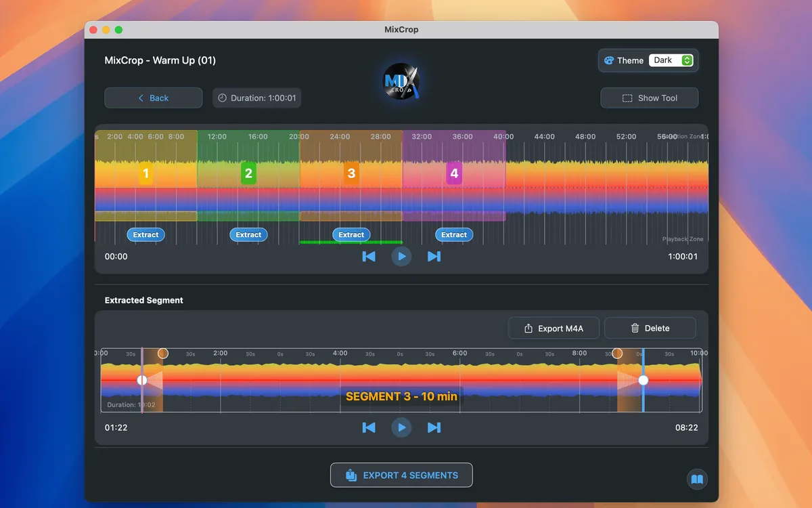Click the Theme palette icon
Image resolution: width=812 pixels, height=508 pixels.
point(609,60)
